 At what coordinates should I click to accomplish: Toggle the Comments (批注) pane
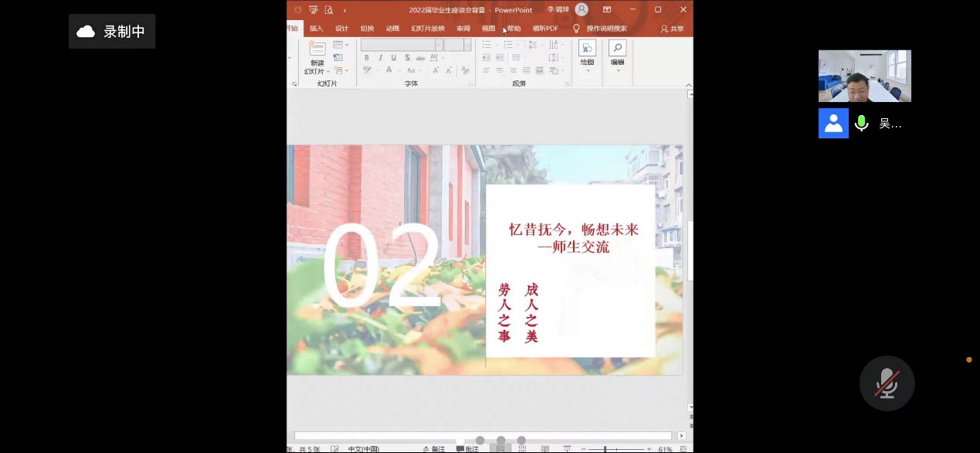point(467,448)
